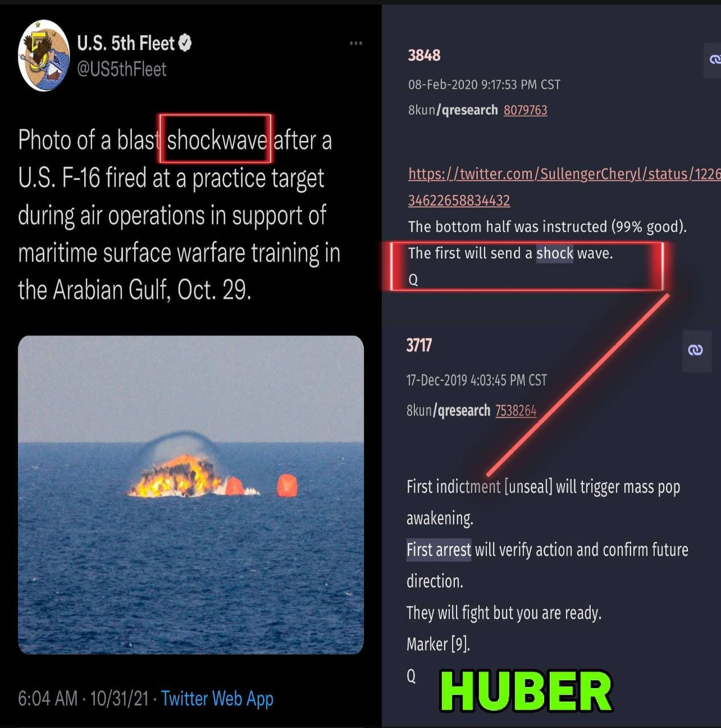Click the chain link icon for post 3717
Viewport: 721px width, 728px height.
pyautogui.click(x=695, y=350)
